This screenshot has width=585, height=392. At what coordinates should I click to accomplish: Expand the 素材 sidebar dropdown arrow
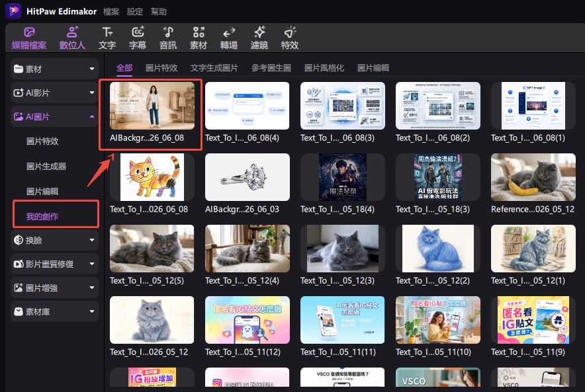[x=92, y=69]
